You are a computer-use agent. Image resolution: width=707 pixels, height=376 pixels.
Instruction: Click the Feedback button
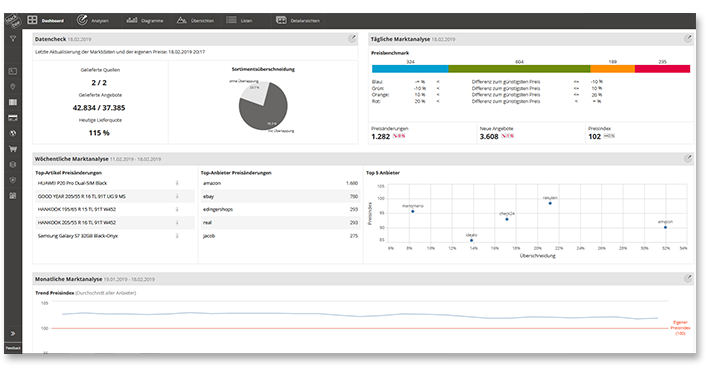click(x=13, y=348)
